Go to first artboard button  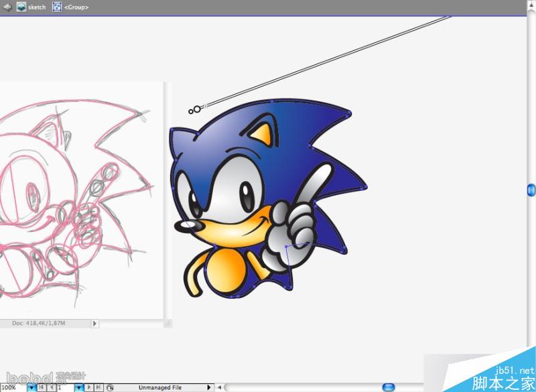[x=42, y=387]
